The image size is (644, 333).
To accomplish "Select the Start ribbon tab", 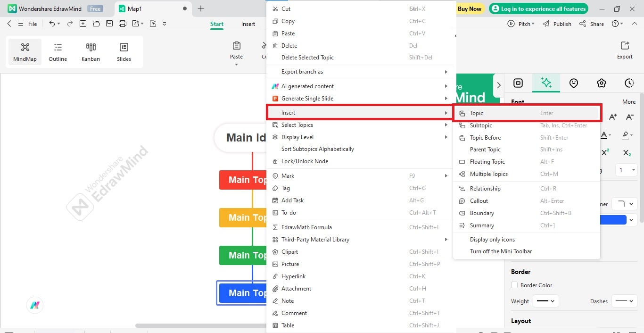I will (x=217, y=24).
